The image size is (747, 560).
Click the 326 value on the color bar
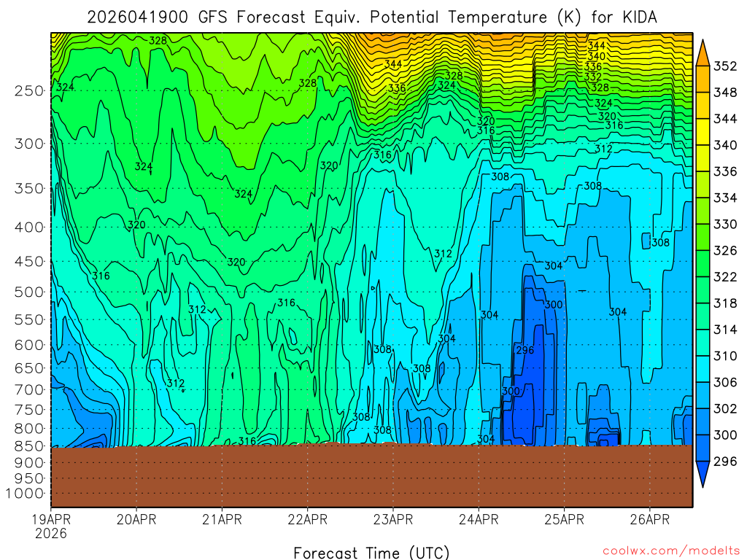pos(725,251)
